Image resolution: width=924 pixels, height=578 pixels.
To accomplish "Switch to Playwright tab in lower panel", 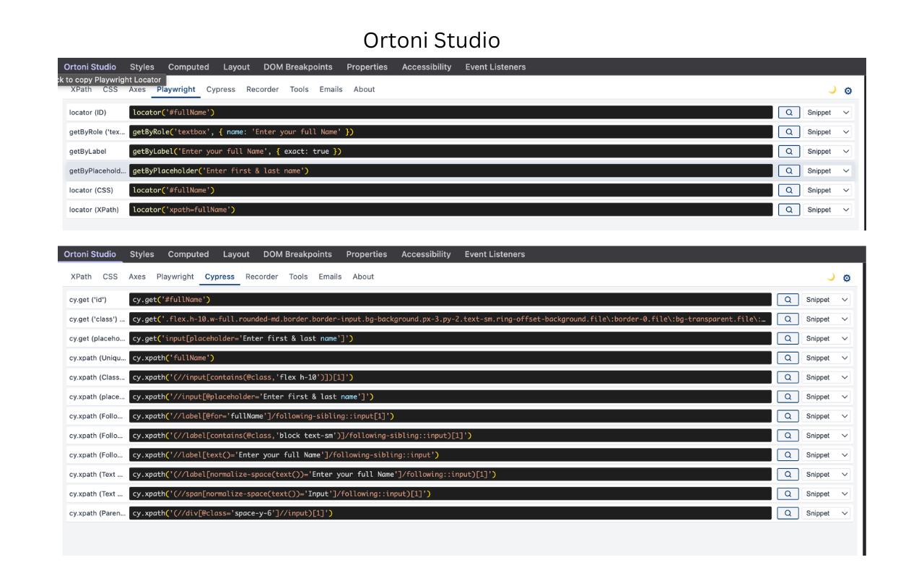I will 175,277.
